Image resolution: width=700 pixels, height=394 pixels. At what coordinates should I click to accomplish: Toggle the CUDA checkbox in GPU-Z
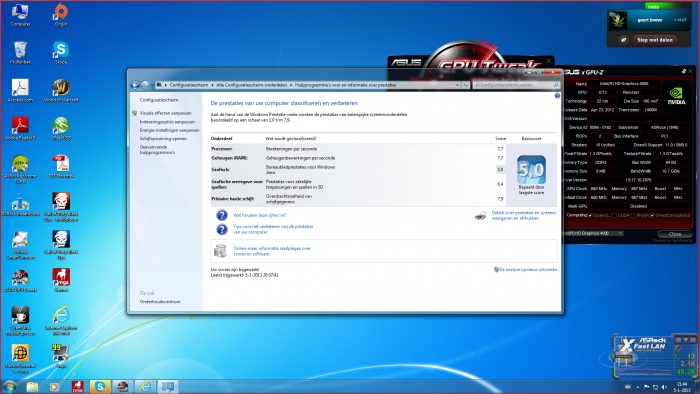pyautogui.click(x=614, y=215)
